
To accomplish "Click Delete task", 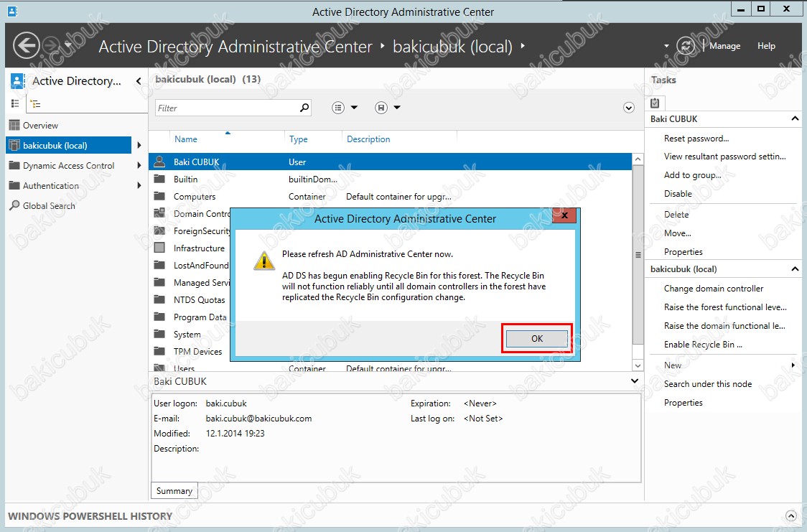I will [676, 215].
